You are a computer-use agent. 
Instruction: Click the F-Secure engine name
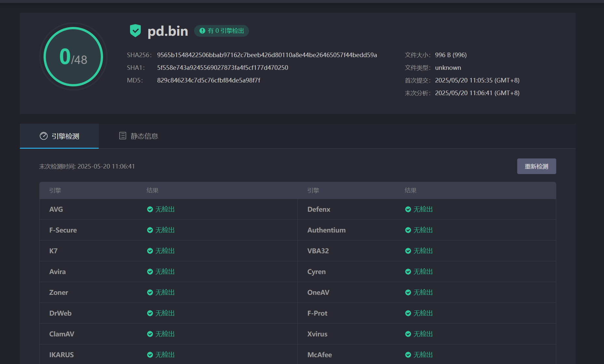[x=63, y=230]
